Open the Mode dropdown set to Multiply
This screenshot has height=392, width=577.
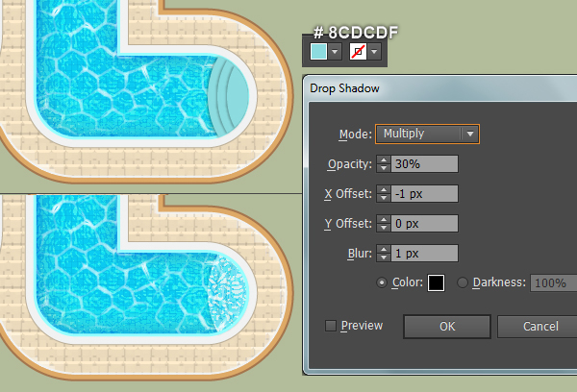(x=427, y=134)
